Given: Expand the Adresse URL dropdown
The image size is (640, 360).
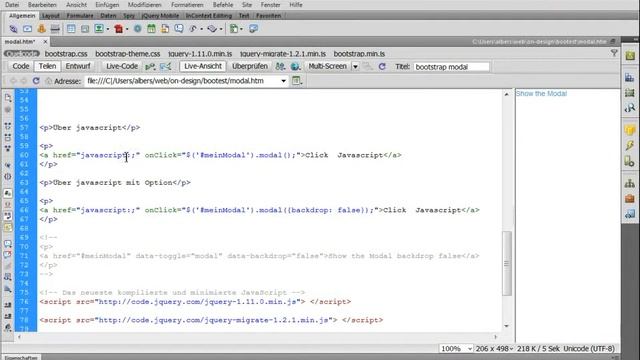Looking at the screenshot, I should click(283, 81).
